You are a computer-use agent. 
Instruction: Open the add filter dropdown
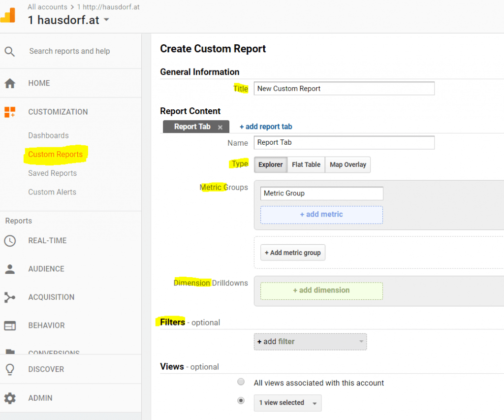310,341
